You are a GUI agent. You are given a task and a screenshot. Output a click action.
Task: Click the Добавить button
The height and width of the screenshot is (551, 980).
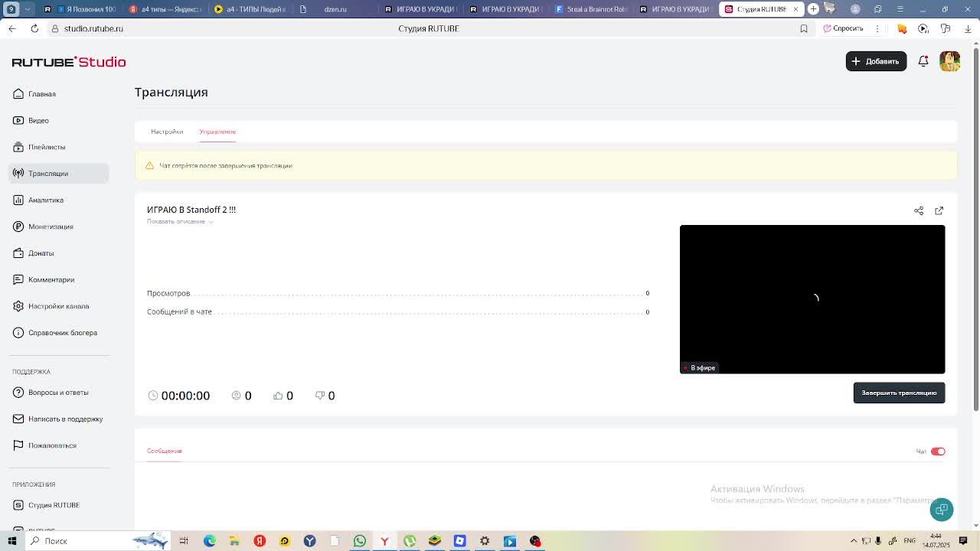coord(876,61)
